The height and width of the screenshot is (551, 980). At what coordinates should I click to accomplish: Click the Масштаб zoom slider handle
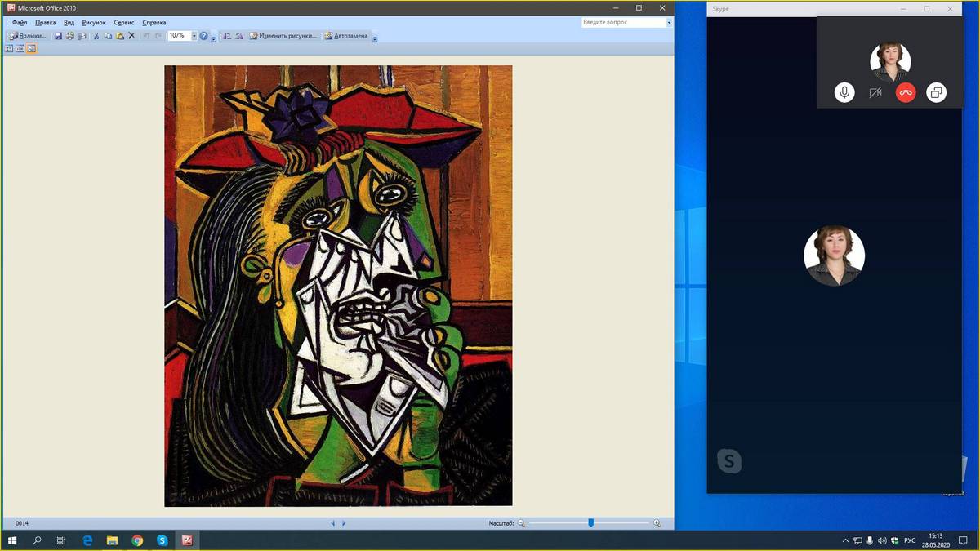(x=590, y=523)
